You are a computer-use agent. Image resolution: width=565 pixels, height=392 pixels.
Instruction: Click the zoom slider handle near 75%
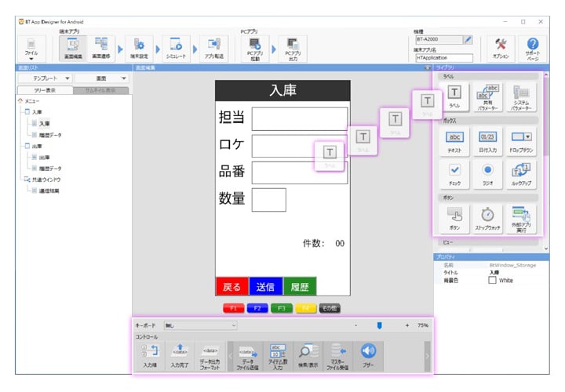(x=379, y=325)
